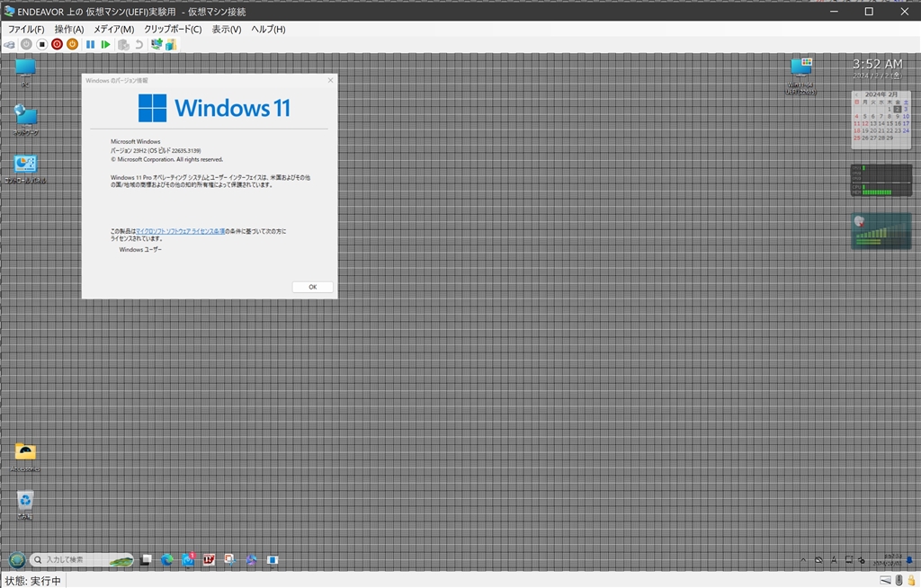This screenshot has width=921, height=588.
Task: Click the black square Turn Off icon
Action: 41,45
